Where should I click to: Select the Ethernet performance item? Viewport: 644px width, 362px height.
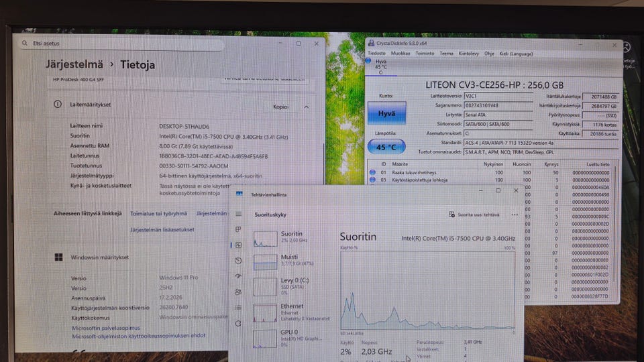click(x=292, y=312)
